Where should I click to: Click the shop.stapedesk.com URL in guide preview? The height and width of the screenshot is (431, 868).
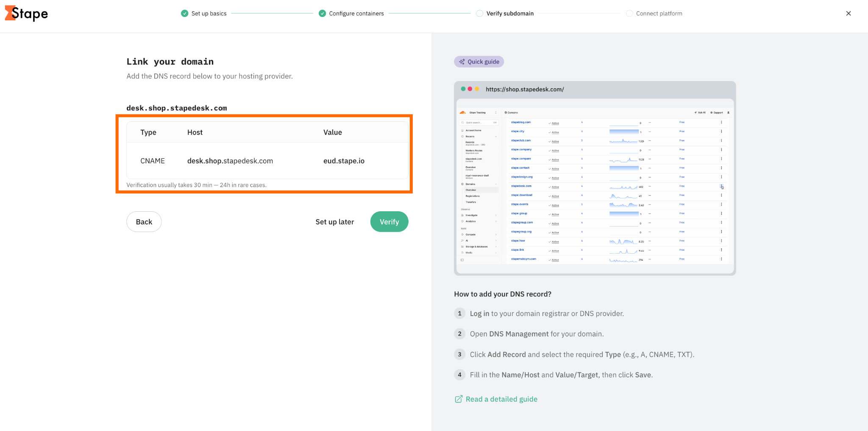pos(525,90)
